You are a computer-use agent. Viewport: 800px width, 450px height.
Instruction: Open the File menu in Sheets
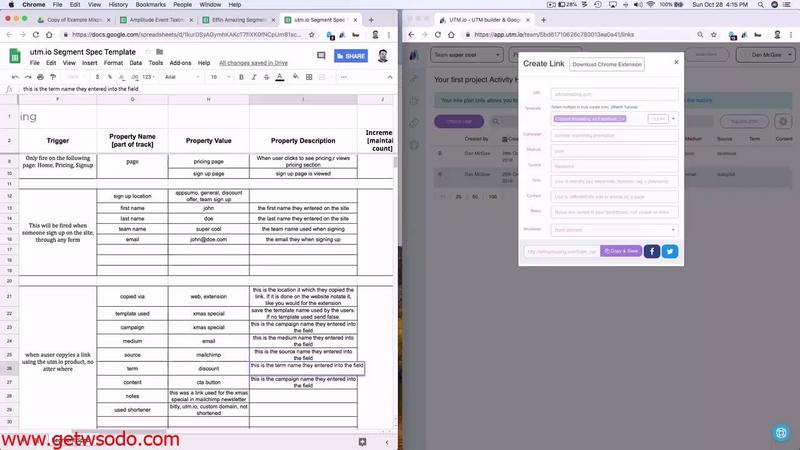coord(34,63)
